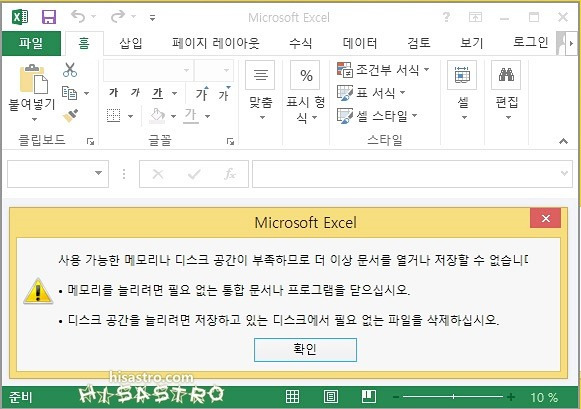This screenshot has width=581, height=409.
Task: Save the workbook with the floppy icon
Action: pyautogui.click(x=49, y=17)
